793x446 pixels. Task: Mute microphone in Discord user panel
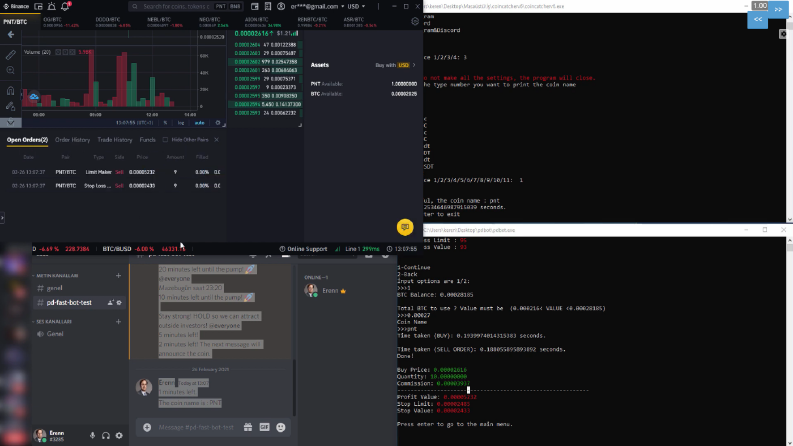click(92, 435)
